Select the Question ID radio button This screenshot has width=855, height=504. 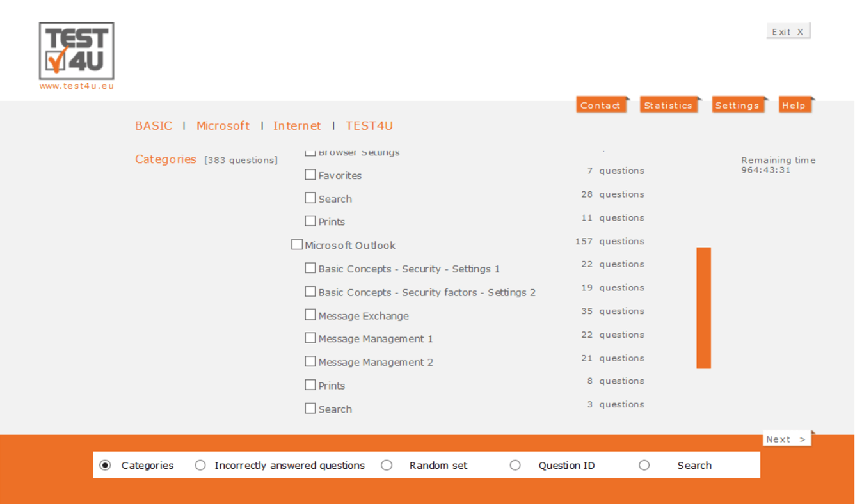515,465
